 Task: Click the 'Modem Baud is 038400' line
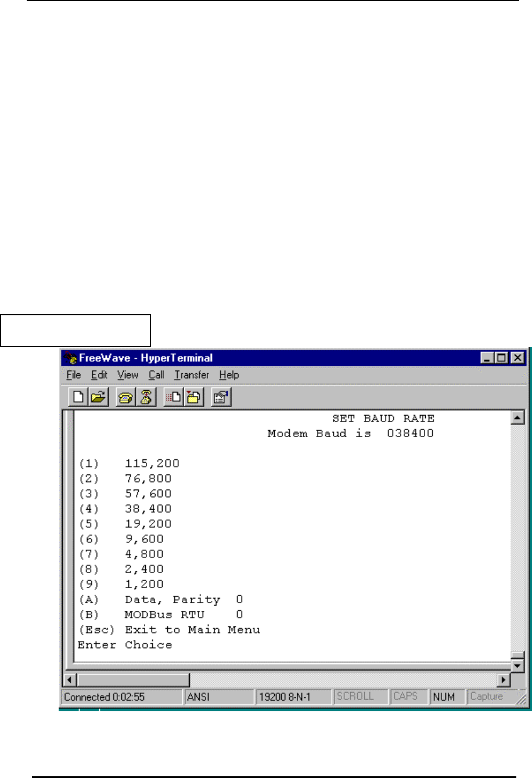pyautogui.click(x=350, y=433)
